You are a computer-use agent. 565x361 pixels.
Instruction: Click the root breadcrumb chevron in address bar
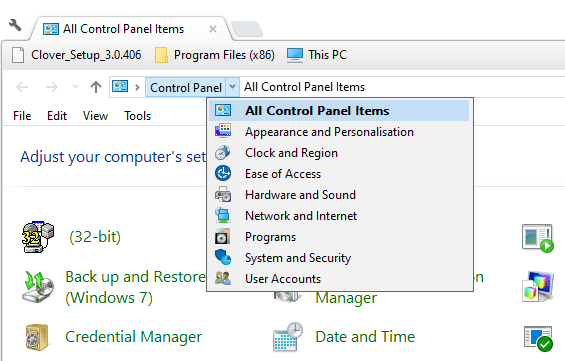[x=137, y=87]
